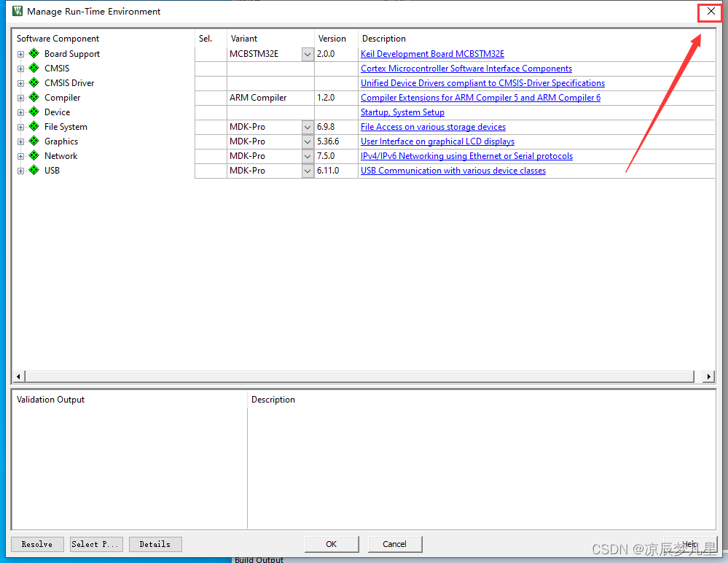The width and height of the screenshot is (728, 563).
Task: Click version 2.0.0 in Board Support row
Action: pyautogui.click(x=326, y=54)
